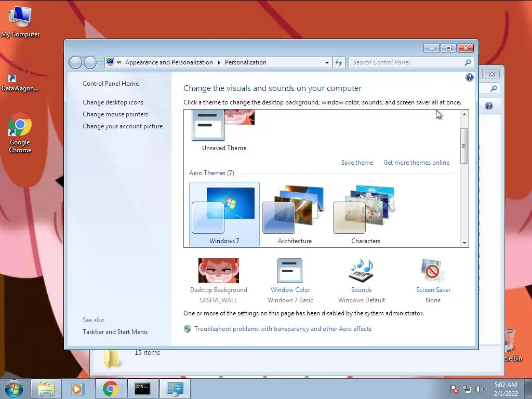
Task: Click the Personalization window help icon
Action: (x=469, y=78)
